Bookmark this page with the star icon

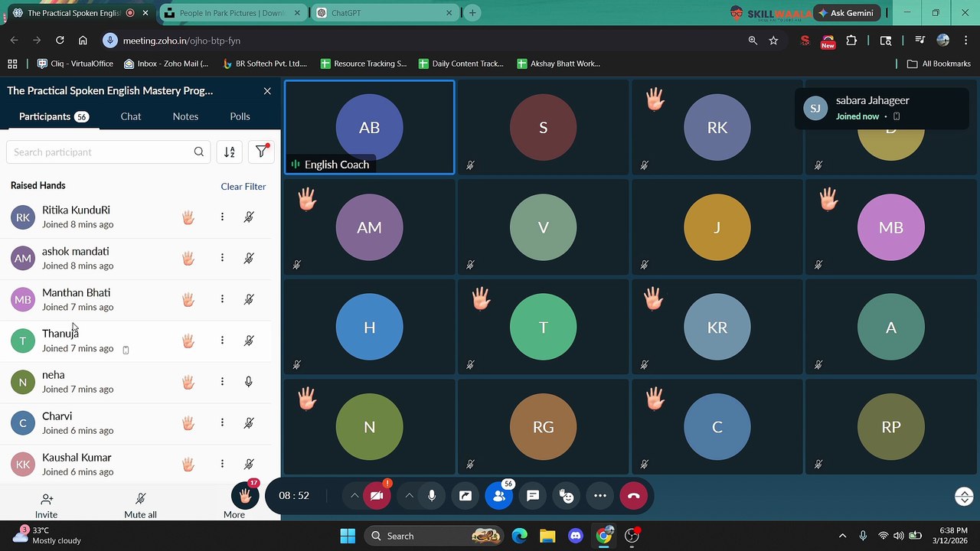773,41
